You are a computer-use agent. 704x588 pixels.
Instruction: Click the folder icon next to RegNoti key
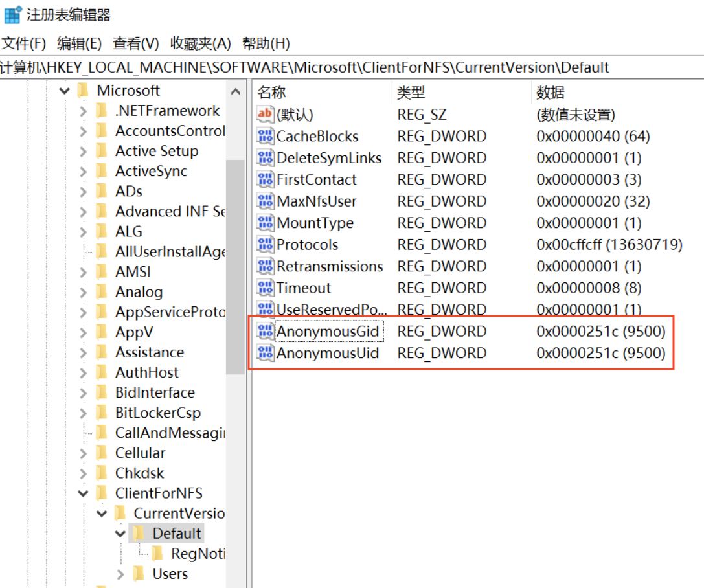pos(157,554)
